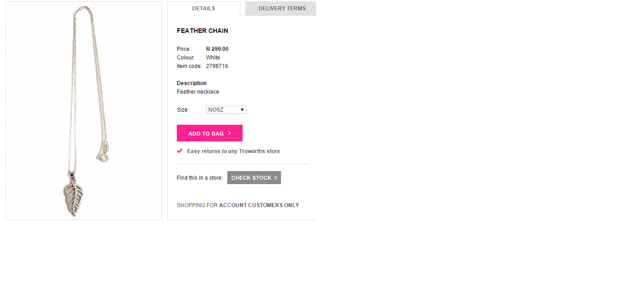Click the Account Customers Only notice

coord(238,205)
